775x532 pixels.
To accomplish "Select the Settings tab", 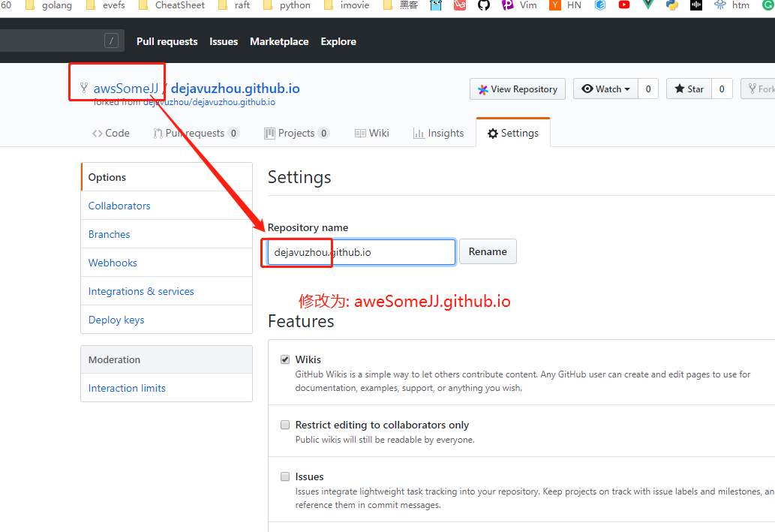I will [513, 133].
